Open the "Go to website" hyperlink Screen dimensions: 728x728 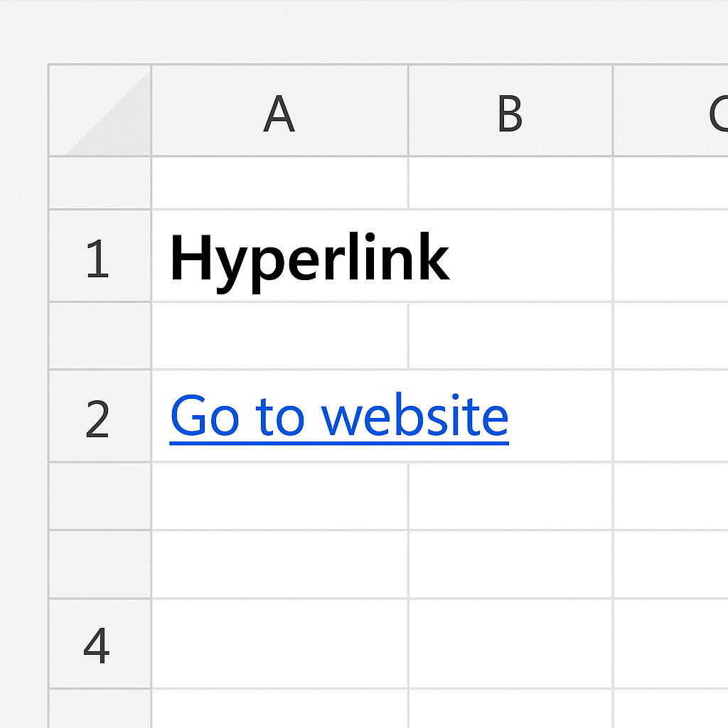(x=339, y=417)
